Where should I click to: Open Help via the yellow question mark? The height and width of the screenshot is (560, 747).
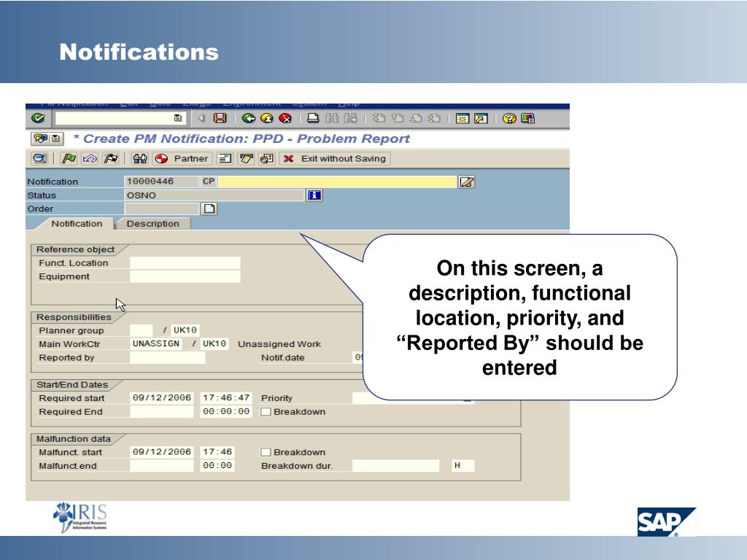point(508,118)
